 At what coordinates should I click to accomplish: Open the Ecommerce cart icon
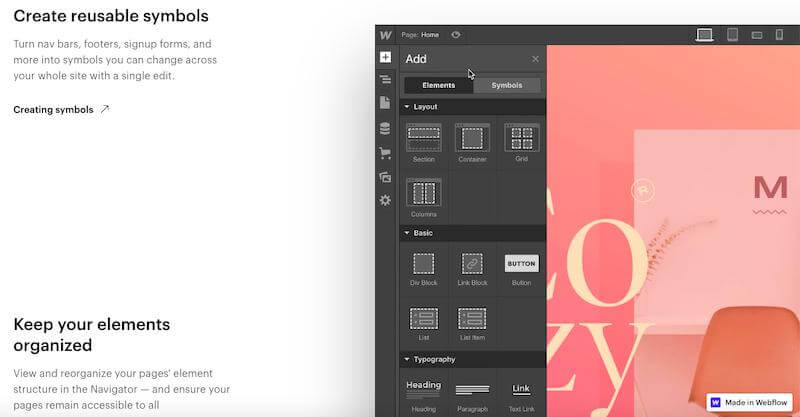(385, 153)
